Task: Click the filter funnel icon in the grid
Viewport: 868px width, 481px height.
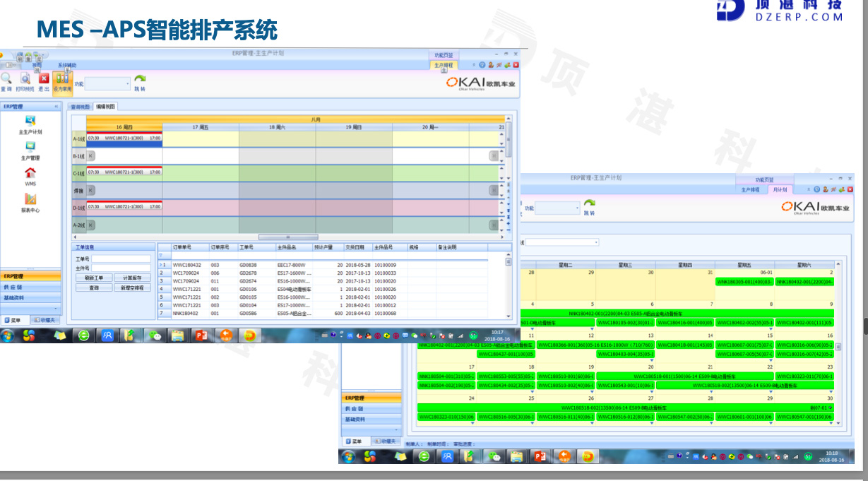Action: [x=161, y=255]
